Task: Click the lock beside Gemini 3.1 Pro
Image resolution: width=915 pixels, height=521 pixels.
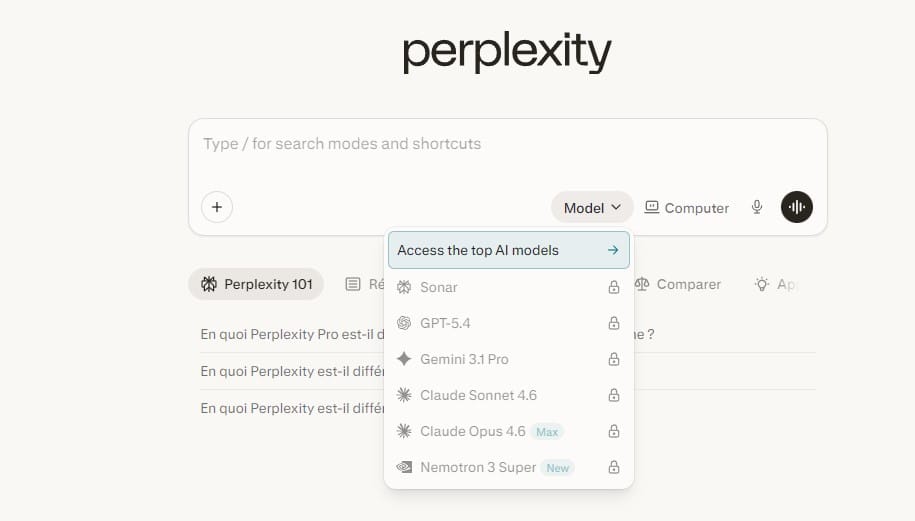Action: pos(614,359)
